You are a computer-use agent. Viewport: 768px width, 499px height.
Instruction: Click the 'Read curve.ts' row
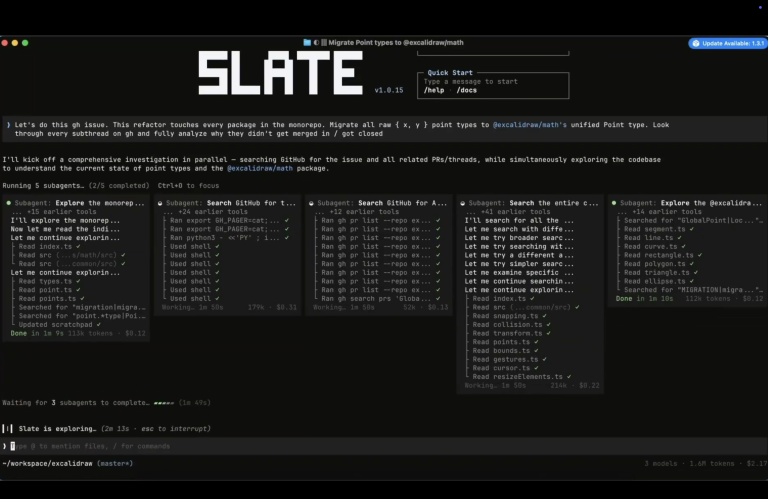(655, 246)
